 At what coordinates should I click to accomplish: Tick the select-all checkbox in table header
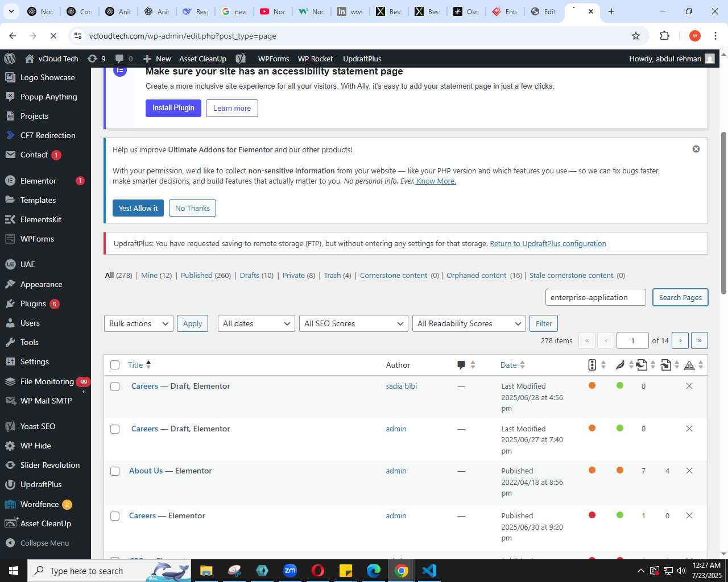(x=115, y=365)
